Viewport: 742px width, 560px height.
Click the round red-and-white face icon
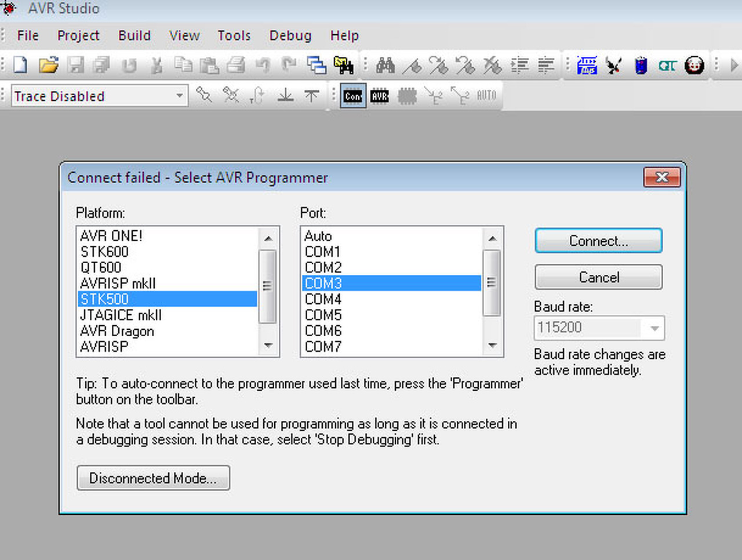pyautogui.click(x=694, y=64)
